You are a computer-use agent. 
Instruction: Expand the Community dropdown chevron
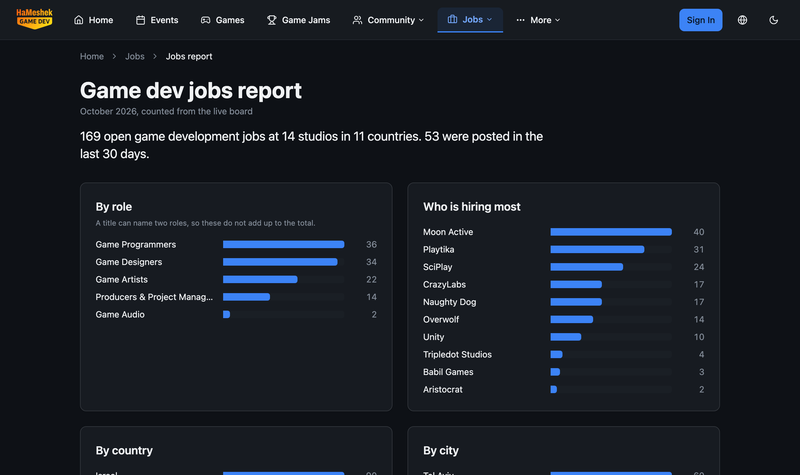[421, 20]
